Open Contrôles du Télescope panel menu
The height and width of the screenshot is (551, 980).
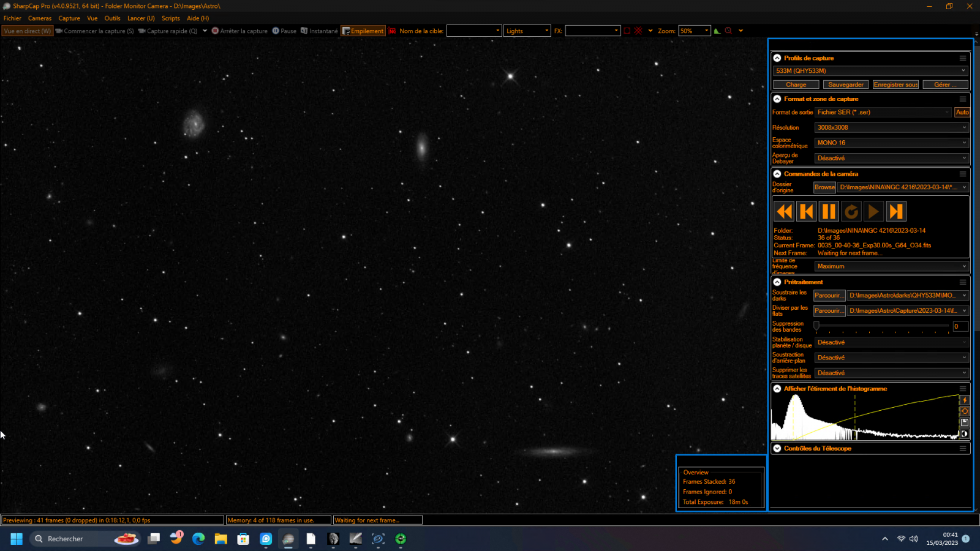[963, 449]
